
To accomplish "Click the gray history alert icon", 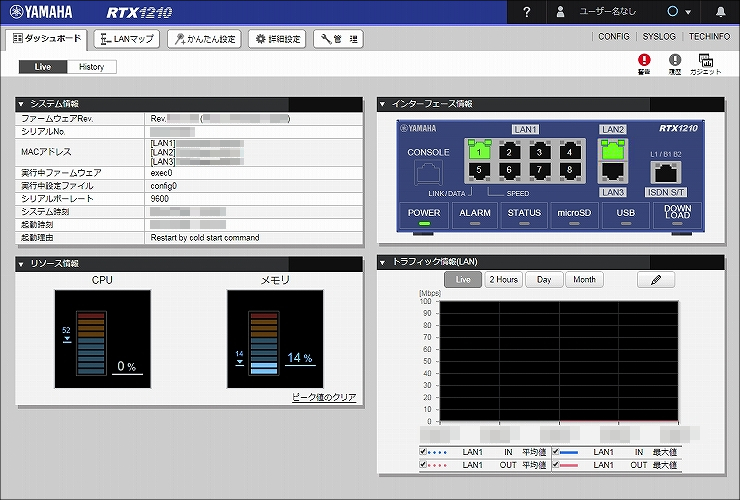I will [x=675, y=60].
